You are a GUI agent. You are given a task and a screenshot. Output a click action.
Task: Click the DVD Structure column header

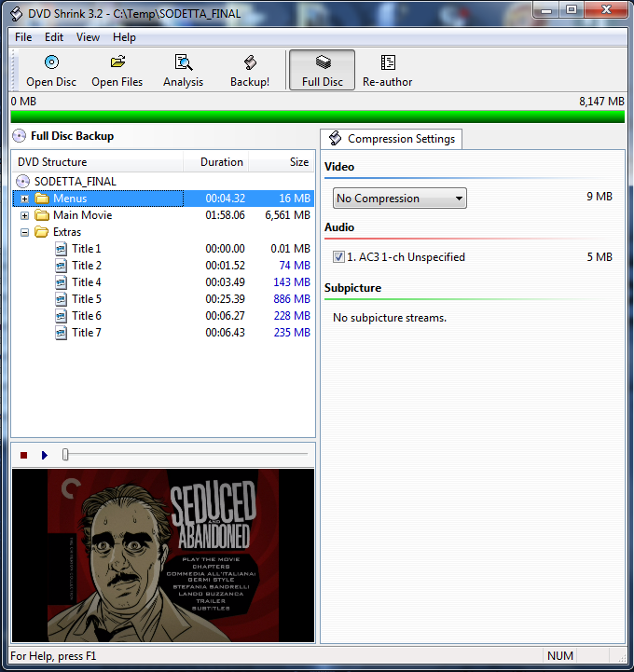pos(97,162)
